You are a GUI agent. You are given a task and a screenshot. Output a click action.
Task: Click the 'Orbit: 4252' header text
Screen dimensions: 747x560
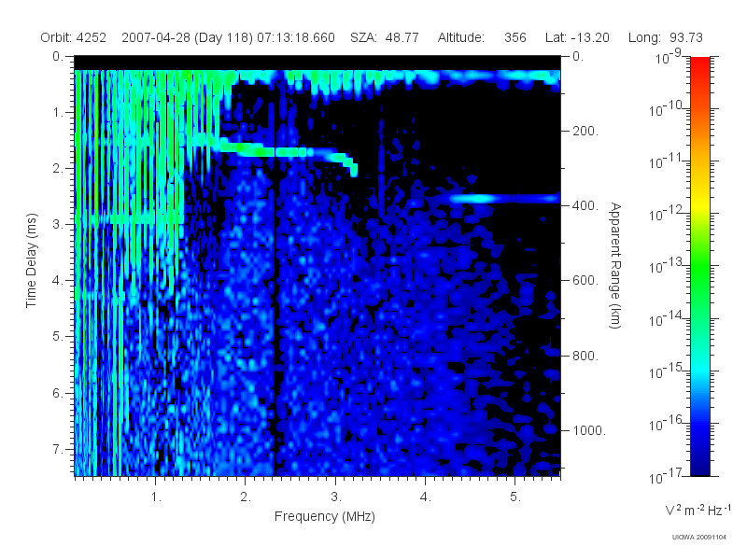[74, 37]
